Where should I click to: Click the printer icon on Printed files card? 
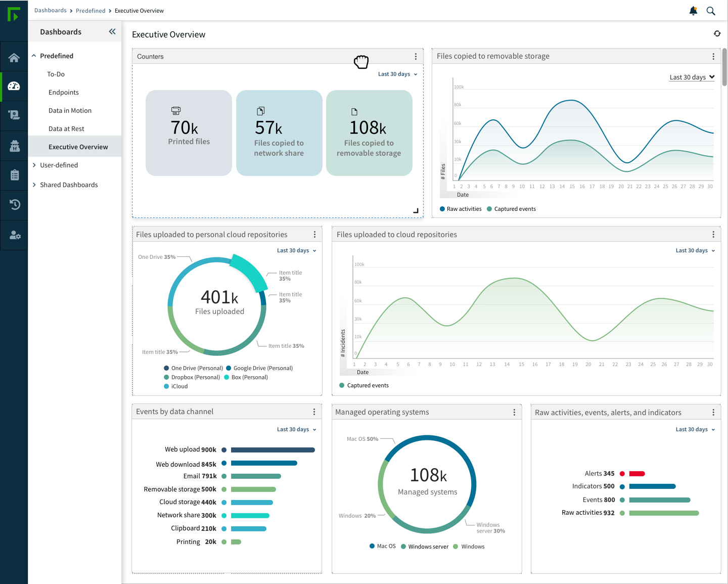[176, 111]
